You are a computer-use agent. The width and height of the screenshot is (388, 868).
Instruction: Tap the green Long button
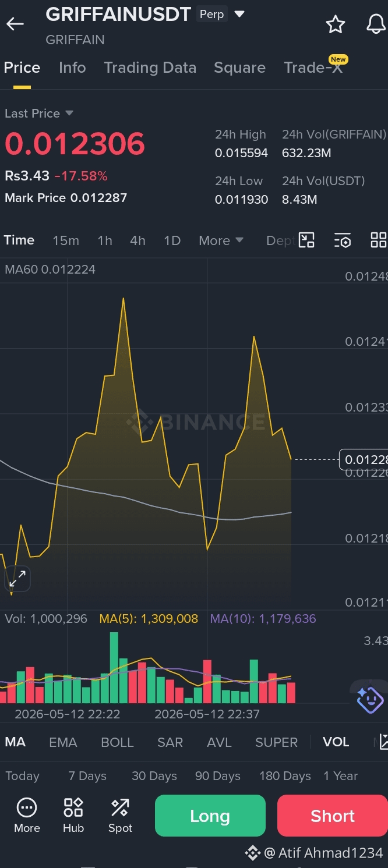210,816
